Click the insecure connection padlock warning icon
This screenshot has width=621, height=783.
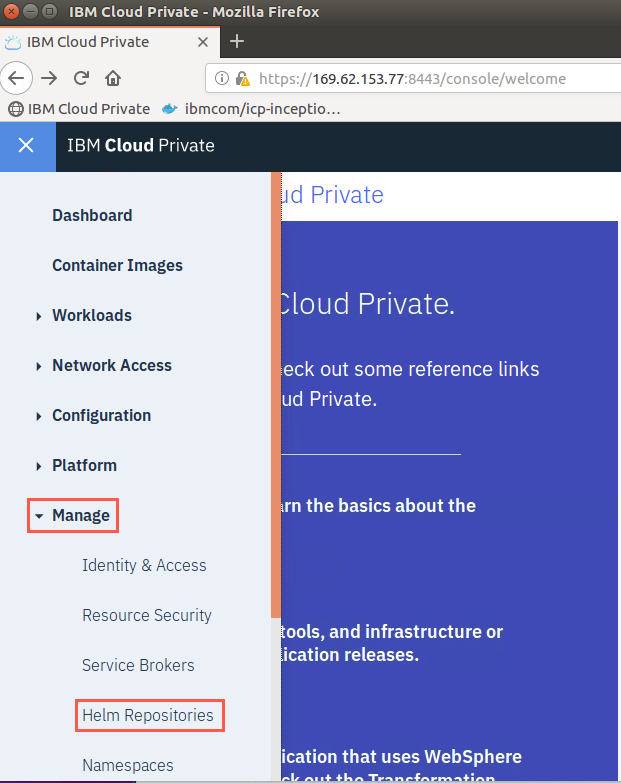243,78
